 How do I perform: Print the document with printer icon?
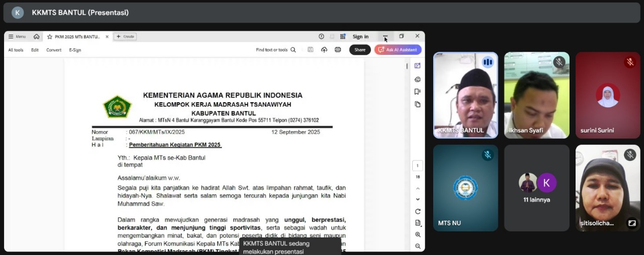(x=338, y=50)
